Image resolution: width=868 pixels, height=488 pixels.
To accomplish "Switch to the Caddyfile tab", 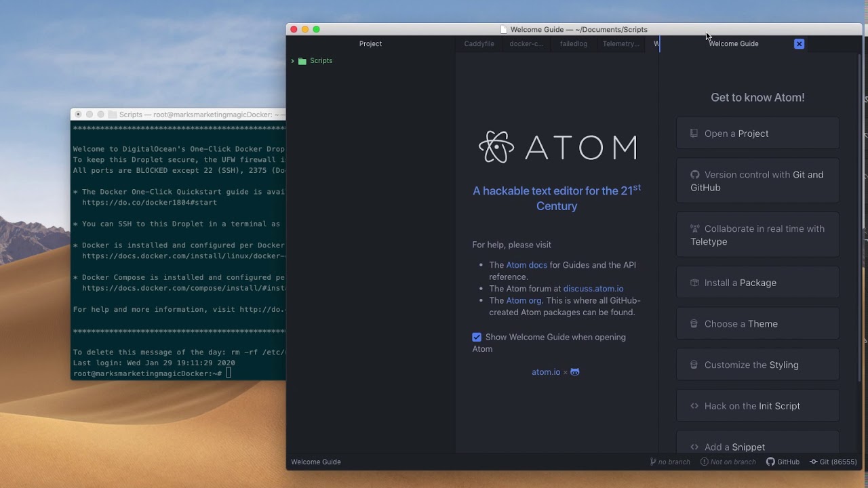I will 479,43.
